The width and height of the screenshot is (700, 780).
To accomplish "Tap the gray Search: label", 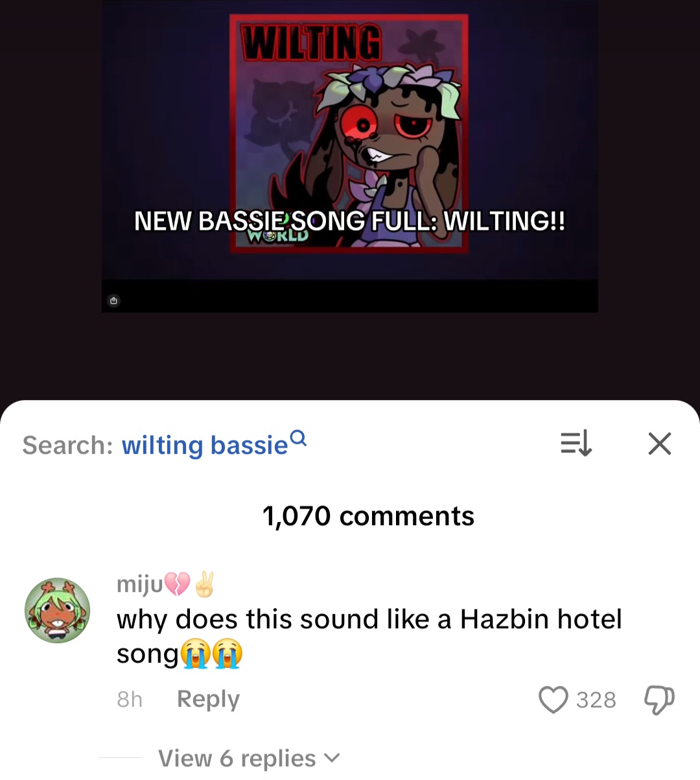I will 68,445.
